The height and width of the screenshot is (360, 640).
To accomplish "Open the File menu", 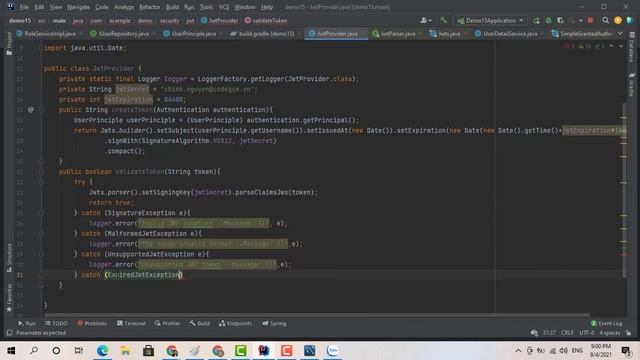I will (24, 7).
